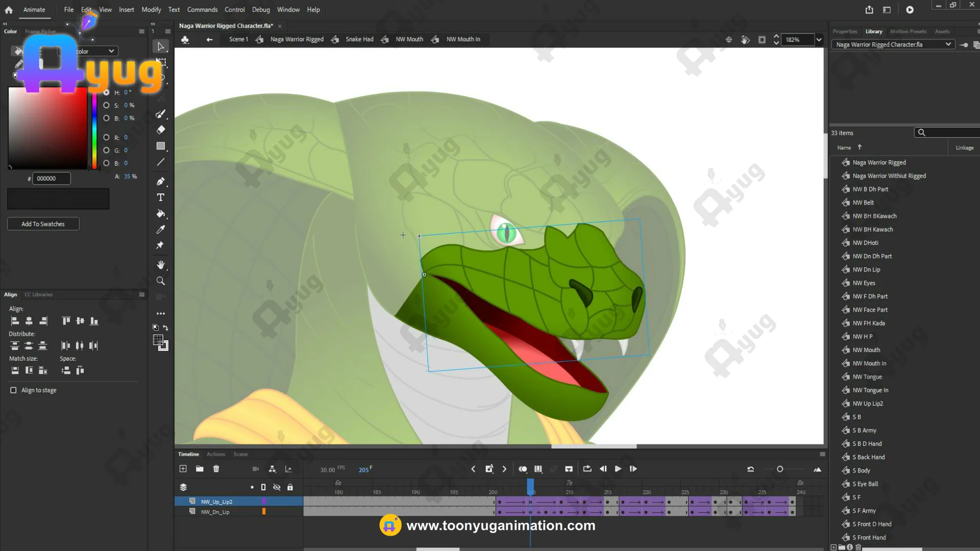Select the Text tool in toolbar
The height and width of the screenshot is (551, 980).
[x=161, y=197]
